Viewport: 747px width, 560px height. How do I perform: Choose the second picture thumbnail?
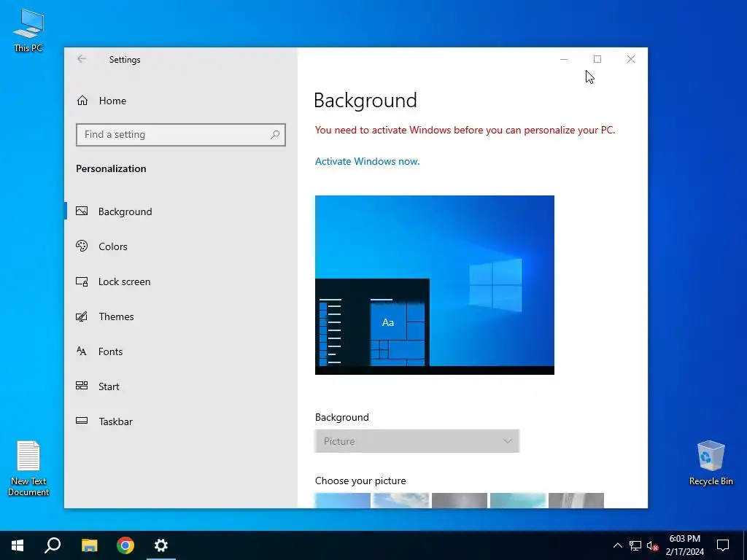click(401, 500)
